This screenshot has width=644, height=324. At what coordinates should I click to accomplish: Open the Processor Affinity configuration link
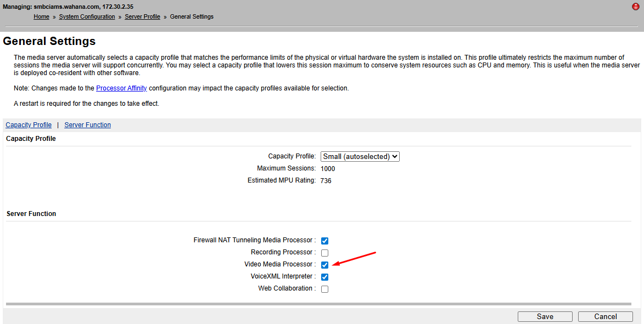click(121, 88)
